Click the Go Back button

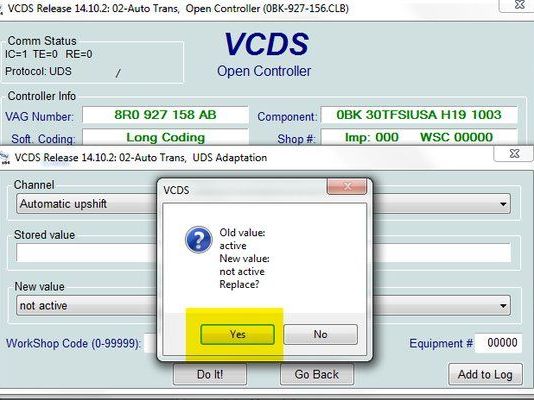317,374
